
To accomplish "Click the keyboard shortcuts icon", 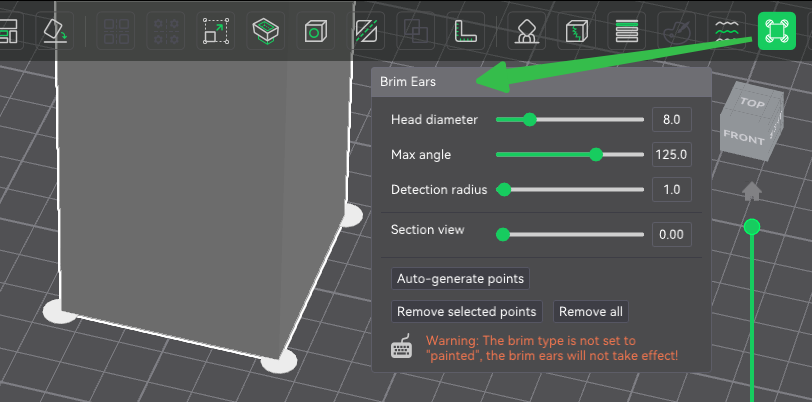I will click(402, 348).
